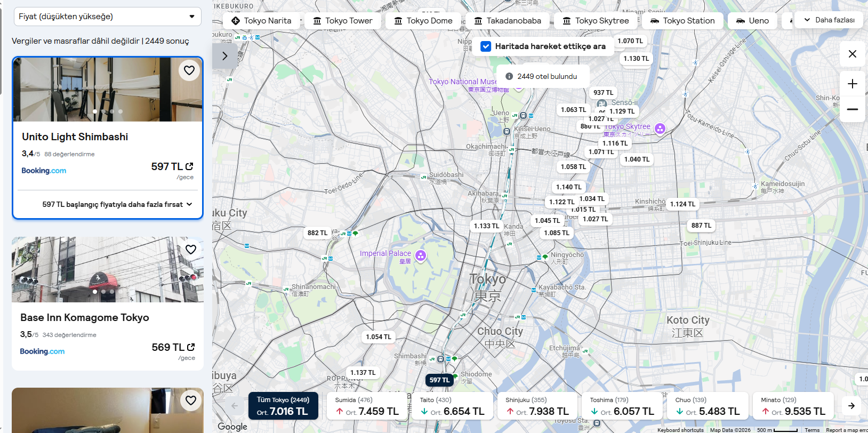This screenshot has height=433, width=868.
Task: Click the 1.140 TL map price pin
Action: 569,187
